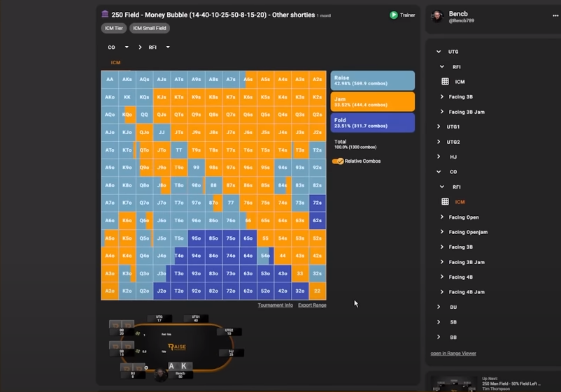
Task: Expand Facing Openjam under CO
Action: point(442,232)
